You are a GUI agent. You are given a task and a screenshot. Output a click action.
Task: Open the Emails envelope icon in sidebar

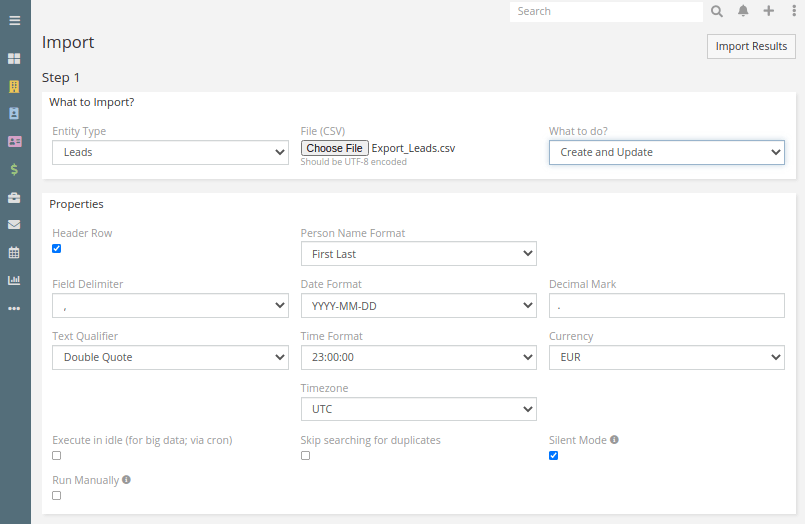coord(14,225)
